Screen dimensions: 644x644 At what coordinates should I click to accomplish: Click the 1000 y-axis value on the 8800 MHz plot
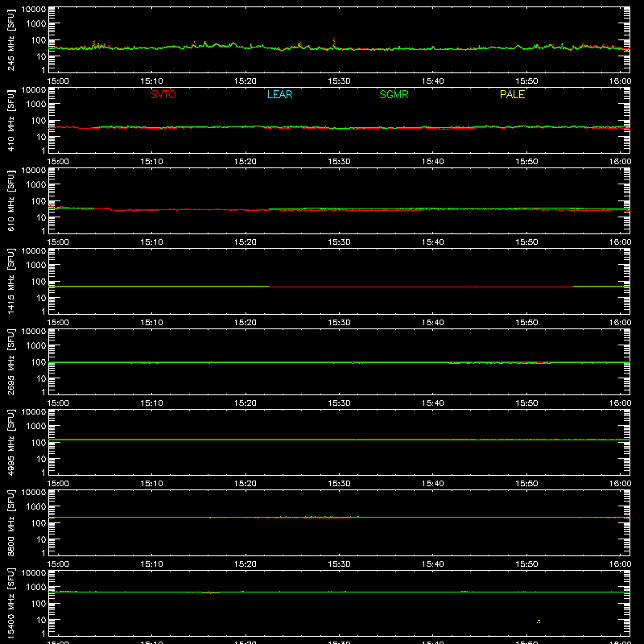click(x=36, y=507)
